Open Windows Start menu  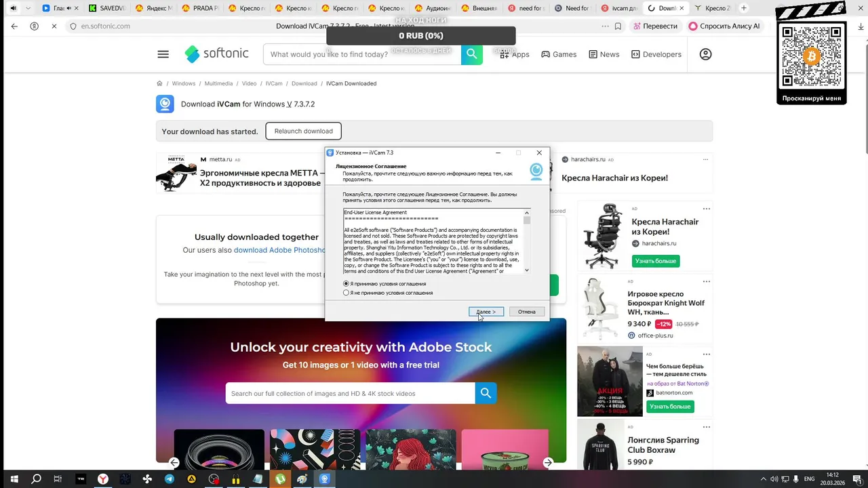(x=14, y=479)
